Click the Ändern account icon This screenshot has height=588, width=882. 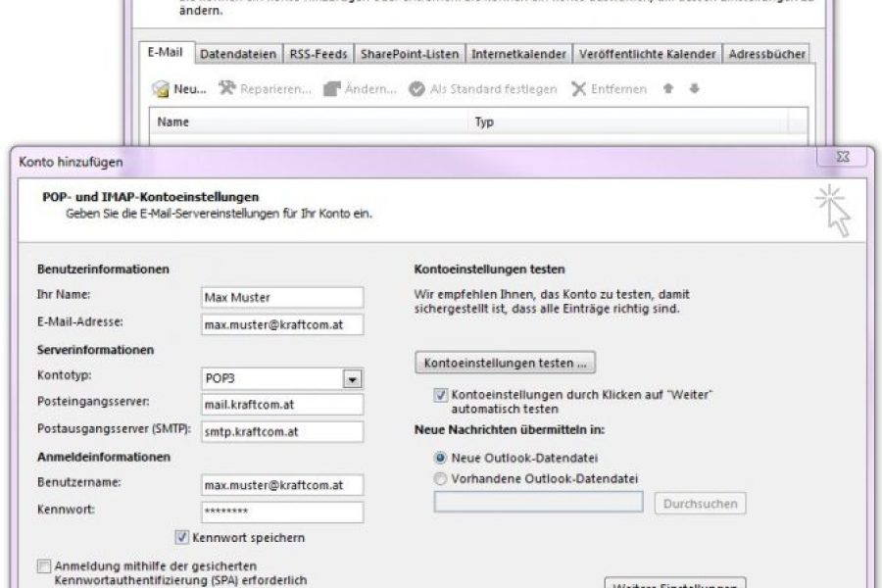tap(331, 89)
